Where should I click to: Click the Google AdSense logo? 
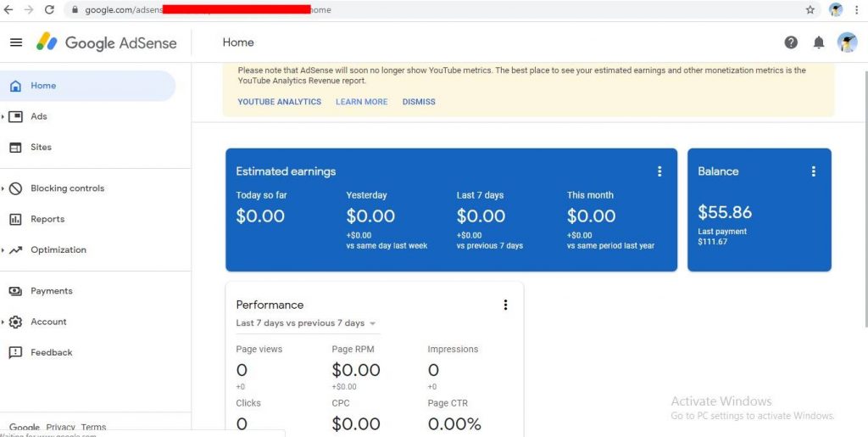tap(106, 42)
